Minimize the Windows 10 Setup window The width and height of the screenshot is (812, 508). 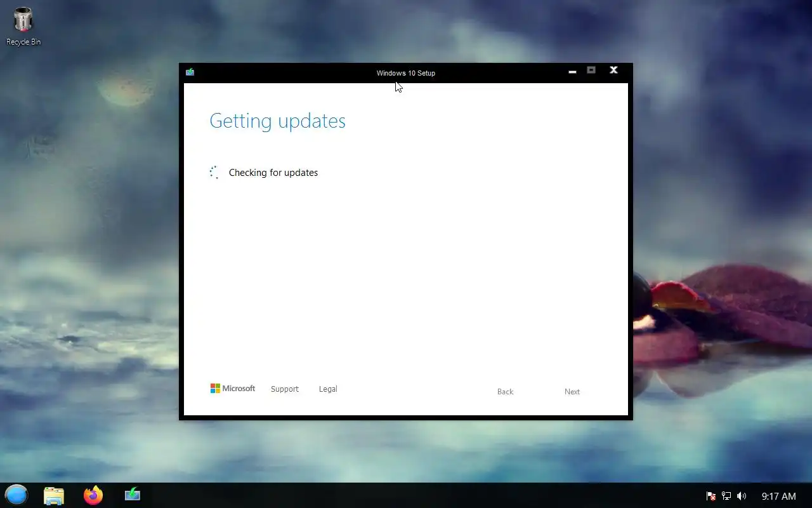(x=572, y=72)
